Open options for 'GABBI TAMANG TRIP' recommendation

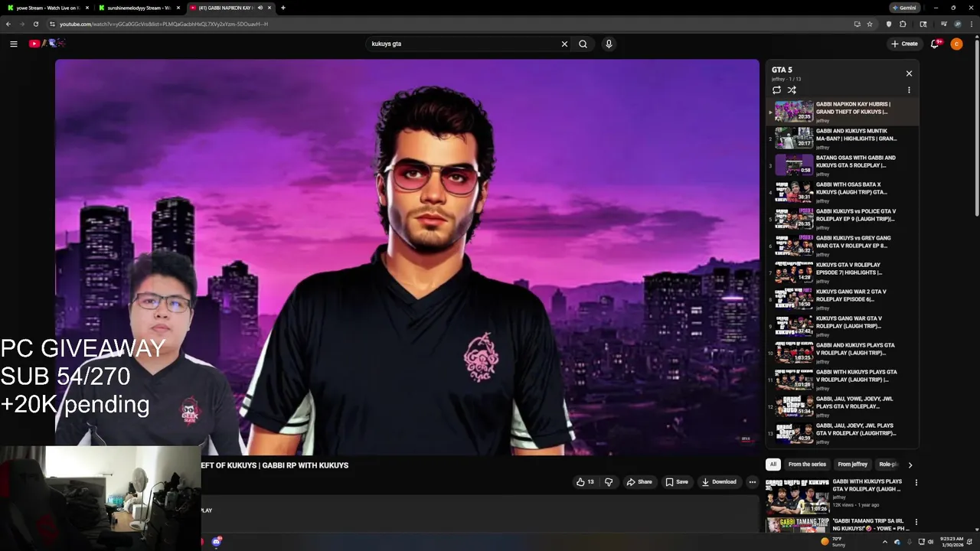[x=916, y=522]
